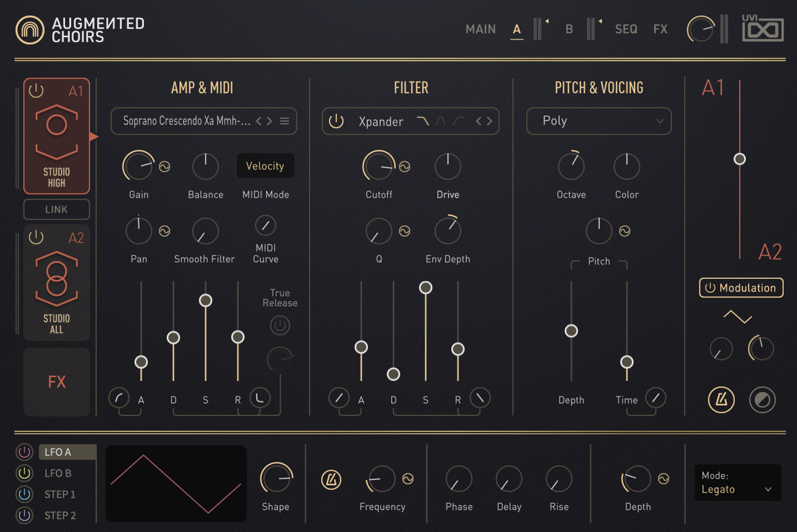The width and height of the screenshot is (797, 532).
Task: Click the triangle wave shape icon under Modulation
Action: pyautogui.click(x=738, y=317)
